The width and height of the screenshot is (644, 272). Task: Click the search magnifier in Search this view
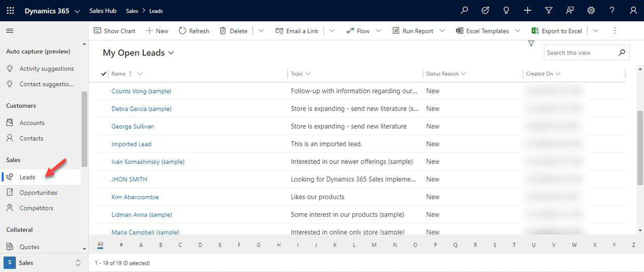(622, 53)
